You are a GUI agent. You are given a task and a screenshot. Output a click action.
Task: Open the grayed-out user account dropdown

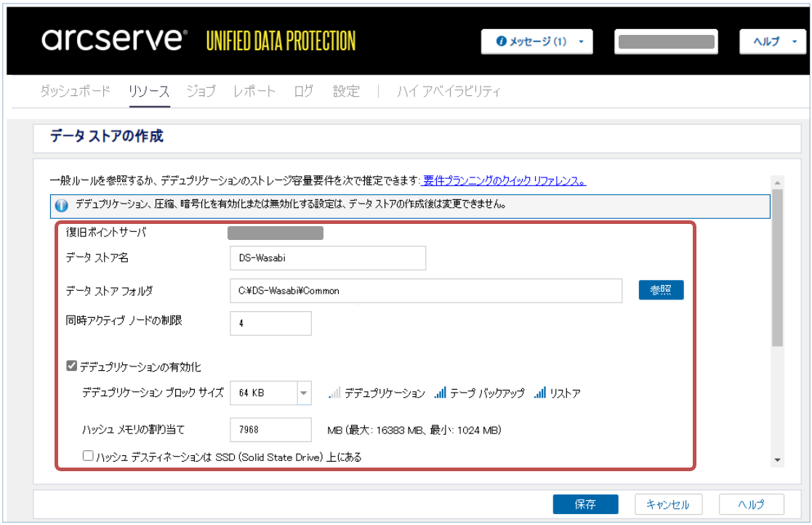pyautogui.click(x=666, y=41)
